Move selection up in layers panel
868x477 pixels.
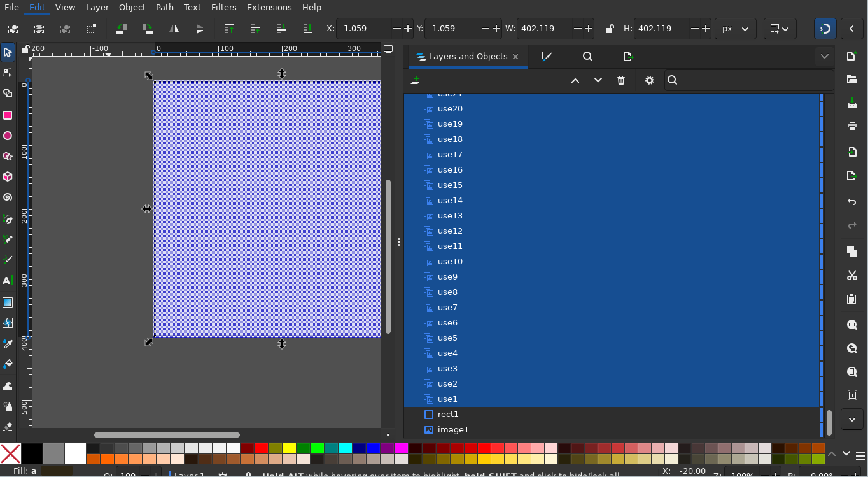(x=575, y=80)
